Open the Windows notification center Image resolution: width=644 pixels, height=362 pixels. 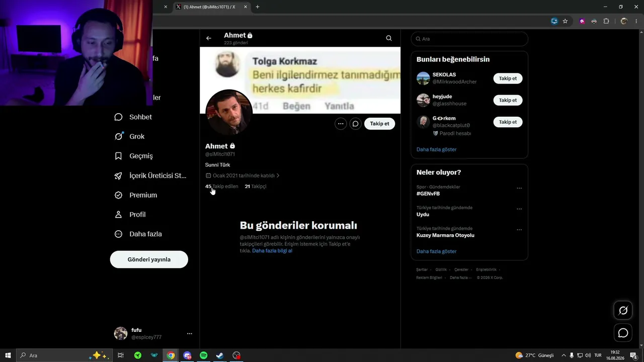pos(634,355)
